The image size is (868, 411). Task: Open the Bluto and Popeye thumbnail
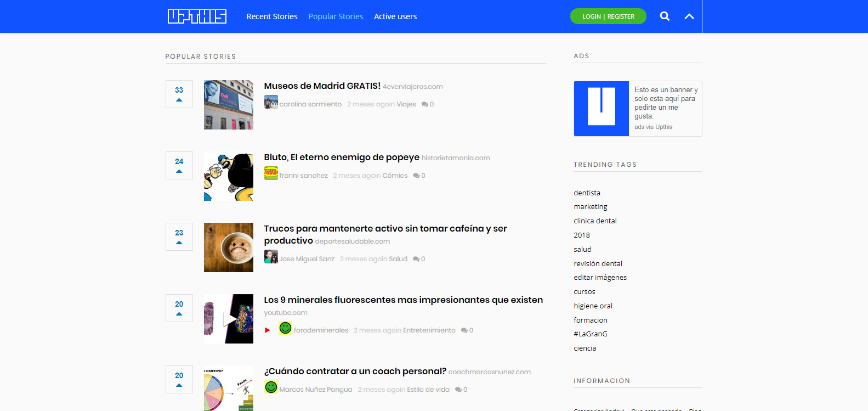(x=229, y=176)
